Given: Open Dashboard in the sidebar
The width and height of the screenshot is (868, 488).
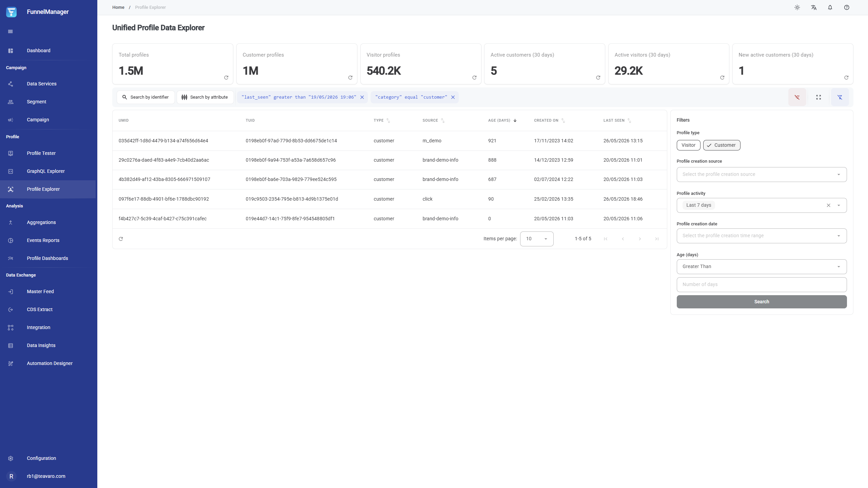Looking at the screenshot, I should pos(48,51).
